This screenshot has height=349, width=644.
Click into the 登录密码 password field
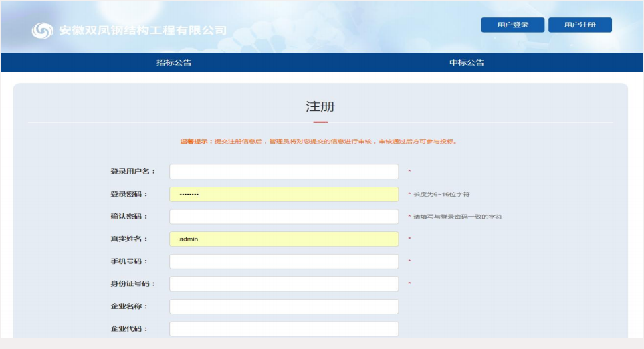284,195
